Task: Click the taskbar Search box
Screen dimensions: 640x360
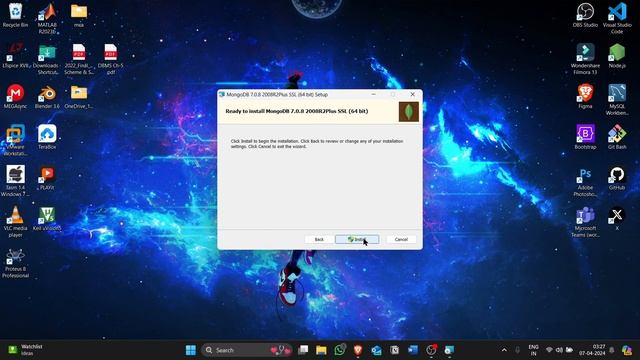Action: tap(247, 350)
